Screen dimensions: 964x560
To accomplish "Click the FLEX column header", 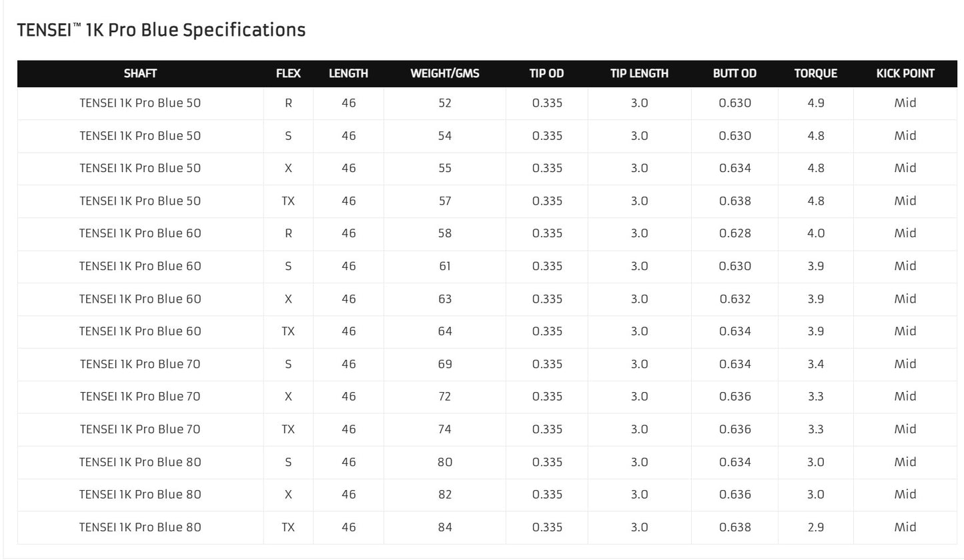I will (x=288, y=73).
